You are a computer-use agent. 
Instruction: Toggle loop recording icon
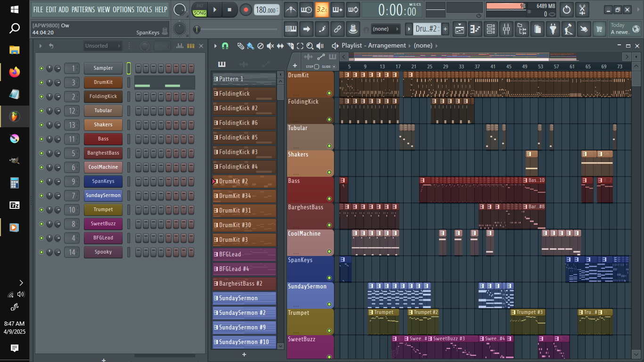point(353,9)
